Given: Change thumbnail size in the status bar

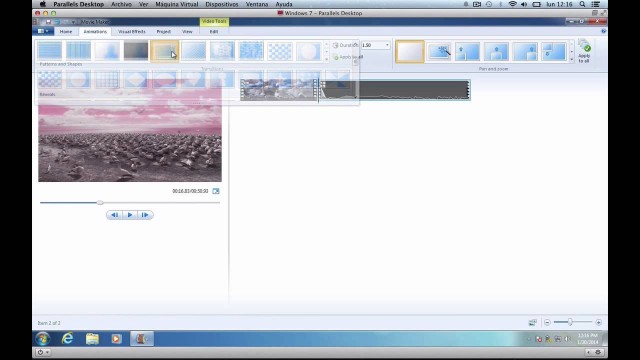Looking at the screenshot, I should coord(532,322).
